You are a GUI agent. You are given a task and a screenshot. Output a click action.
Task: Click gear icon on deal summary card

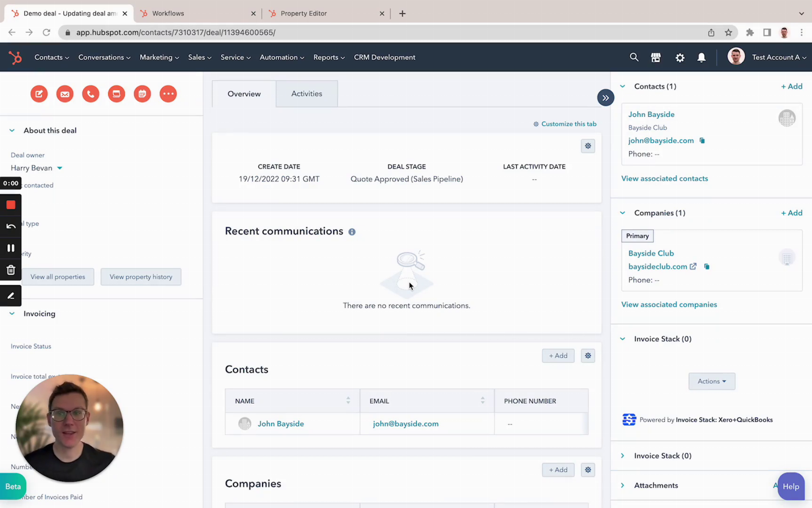(588, 146)
